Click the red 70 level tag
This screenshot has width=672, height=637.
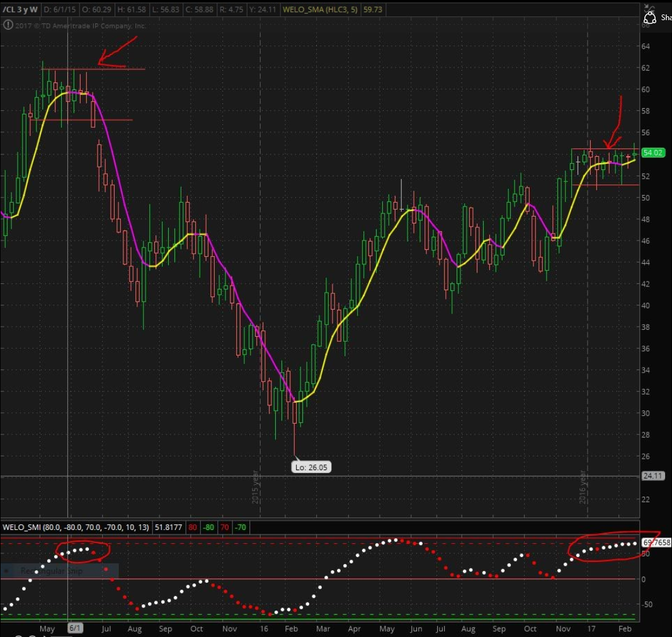[x=225, y=527]
